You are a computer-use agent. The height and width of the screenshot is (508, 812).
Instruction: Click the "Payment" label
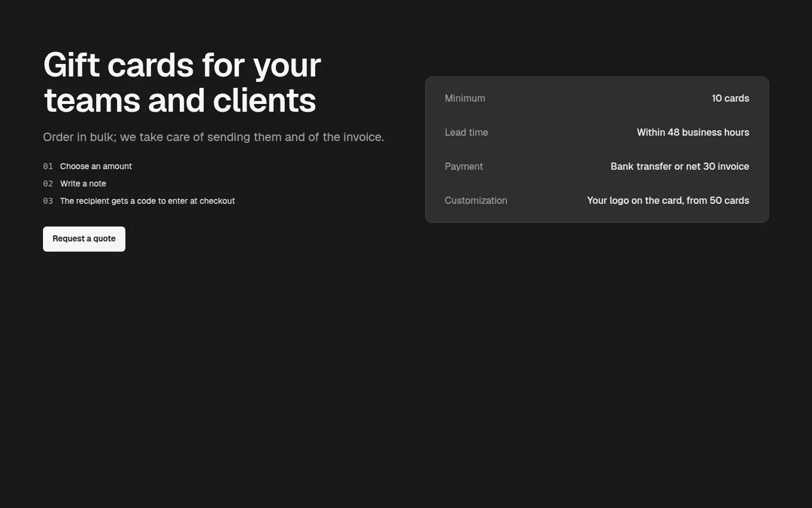point(464,167)
